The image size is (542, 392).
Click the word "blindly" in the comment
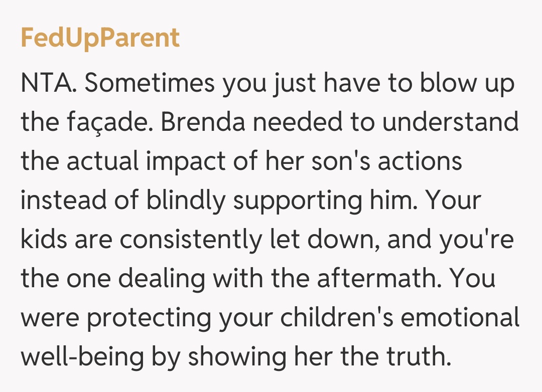(186, 201)
